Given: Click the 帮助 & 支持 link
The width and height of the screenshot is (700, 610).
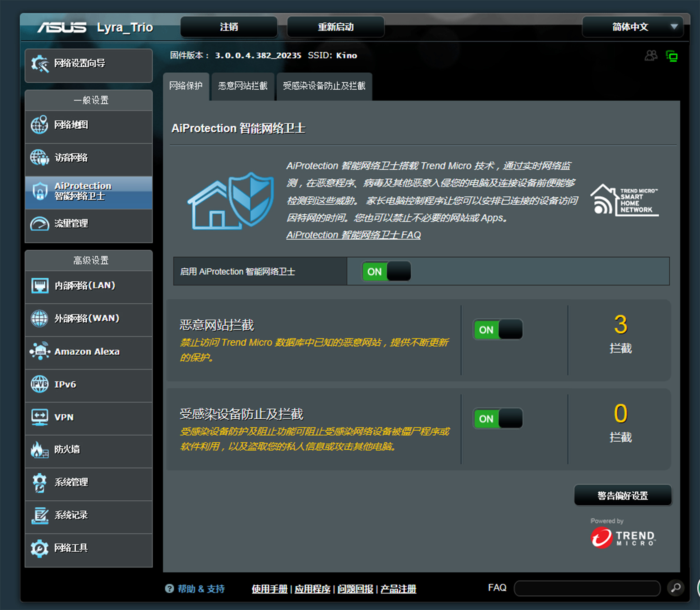Looking at the screenshot, I should [201, 589].
